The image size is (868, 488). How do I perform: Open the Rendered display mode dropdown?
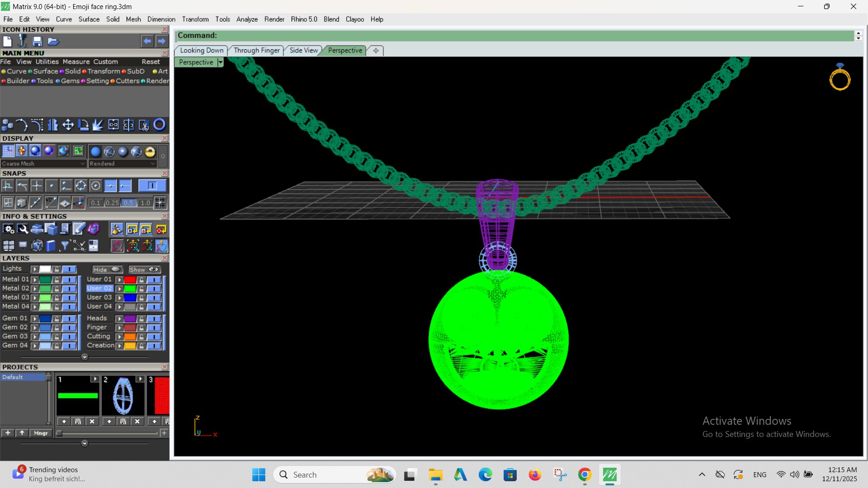[123, 164]
